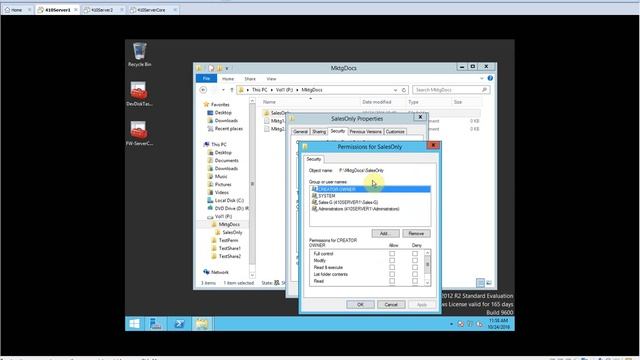Viewport: 640px width, 360px height.
Task: Open the FW-ServerC toolbox desktop icon
Action: pyautogui.click(x=139, y=133)
